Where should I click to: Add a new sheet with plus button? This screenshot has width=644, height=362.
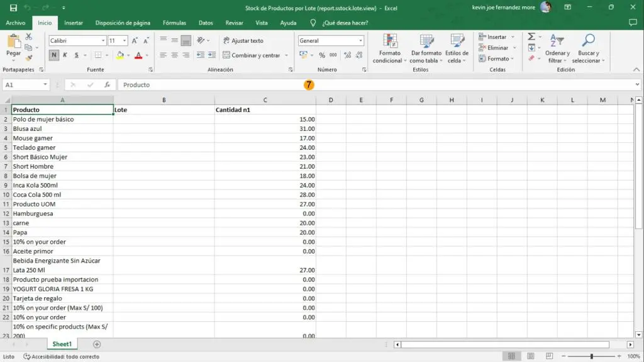coord(97,344)
